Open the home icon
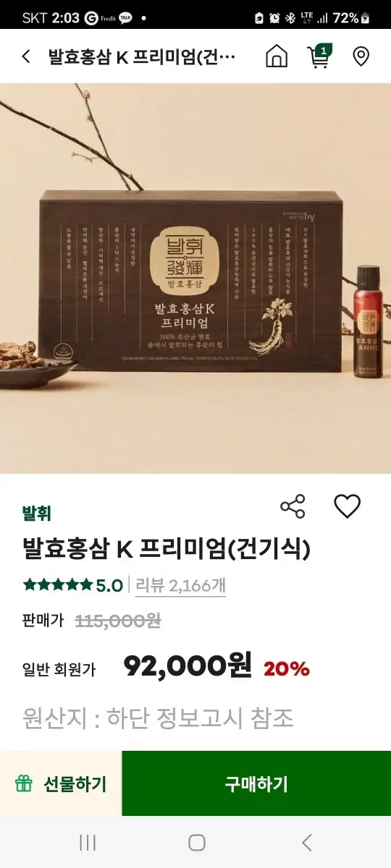Image resolution: width=391 pixels, height=868 pixels. click(x=277, y=56)
